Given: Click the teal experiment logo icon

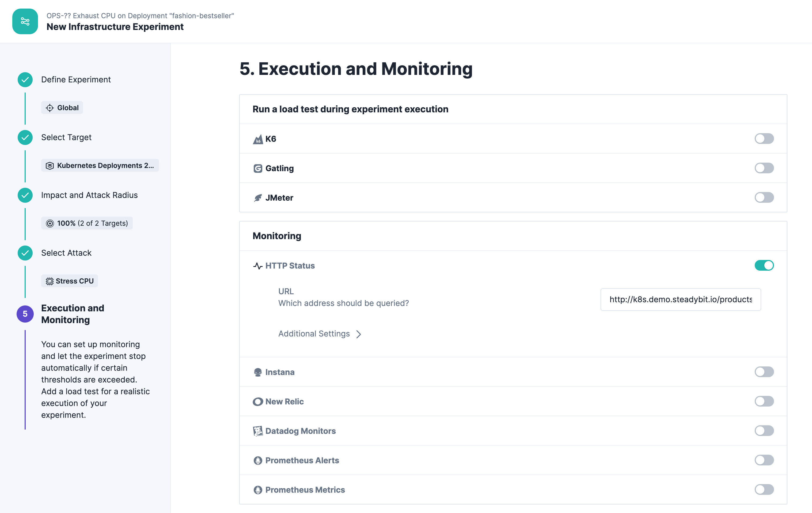Looking at the screenshot, I should click(x=25, y=21).
